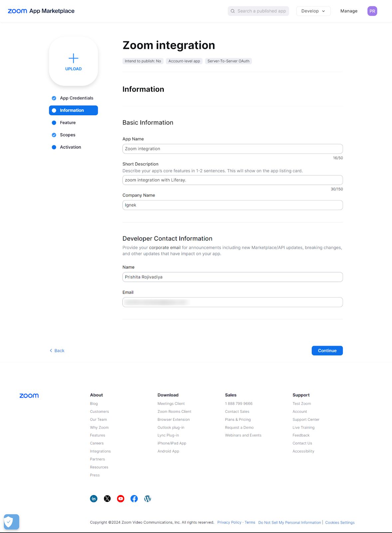Click the Short Description input field
This screenshot has height=533, width=392.
pyautogui.click(x=233, y=180)
